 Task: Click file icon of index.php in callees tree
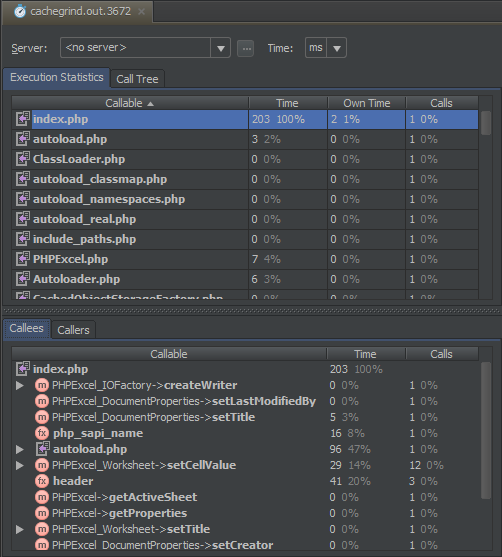coord(23,369)
